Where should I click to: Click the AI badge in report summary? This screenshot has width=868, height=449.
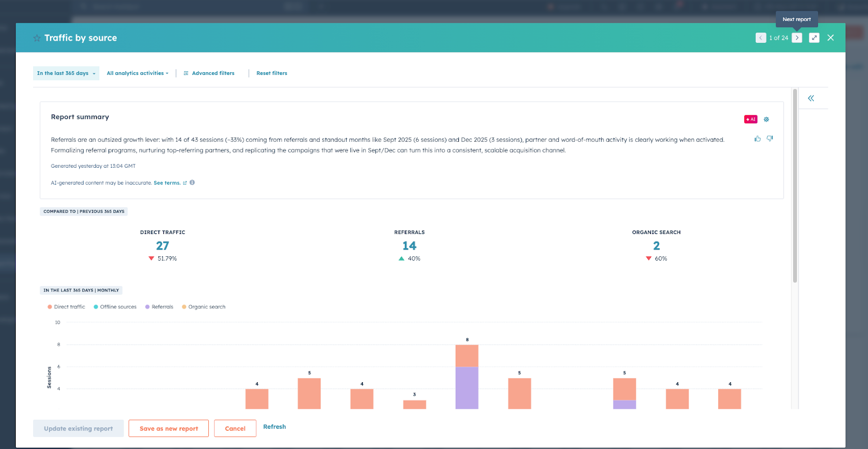tap(751, 119)
